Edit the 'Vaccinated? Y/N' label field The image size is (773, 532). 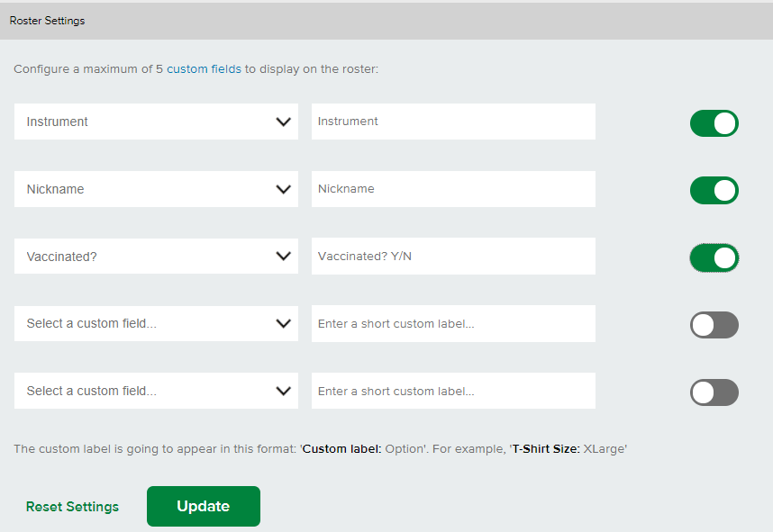click(453, 257)
